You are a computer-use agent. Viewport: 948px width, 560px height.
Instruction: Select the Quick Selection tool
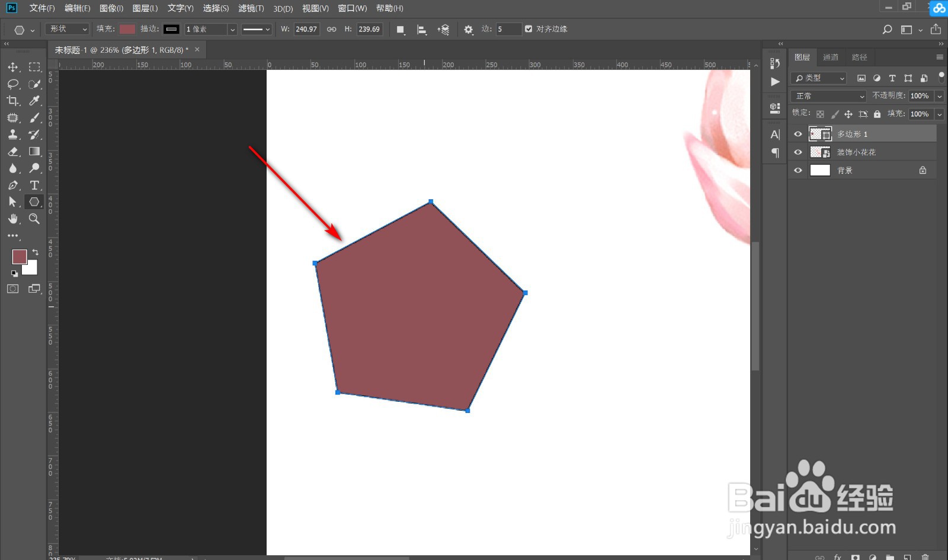click(x=34, y=84)
